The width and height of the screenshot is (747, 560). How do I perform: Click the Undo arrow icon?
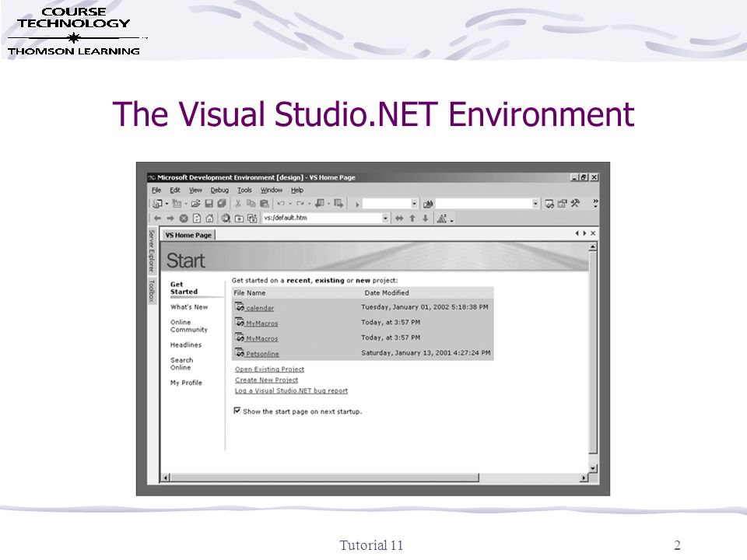tap(281, 204)
